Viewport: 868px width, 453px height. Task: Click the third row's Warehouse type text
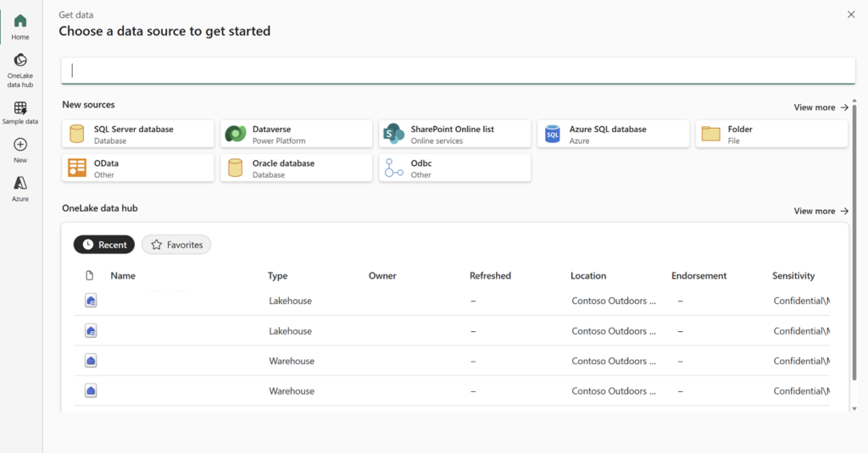click(292, 362)
